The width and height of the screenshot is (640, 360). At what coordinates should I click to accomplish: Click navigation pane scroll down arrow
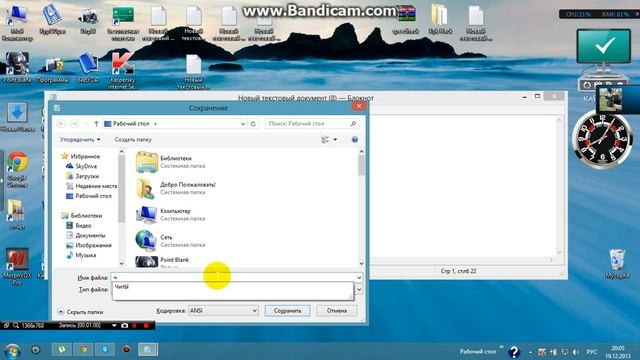[122, 264]
